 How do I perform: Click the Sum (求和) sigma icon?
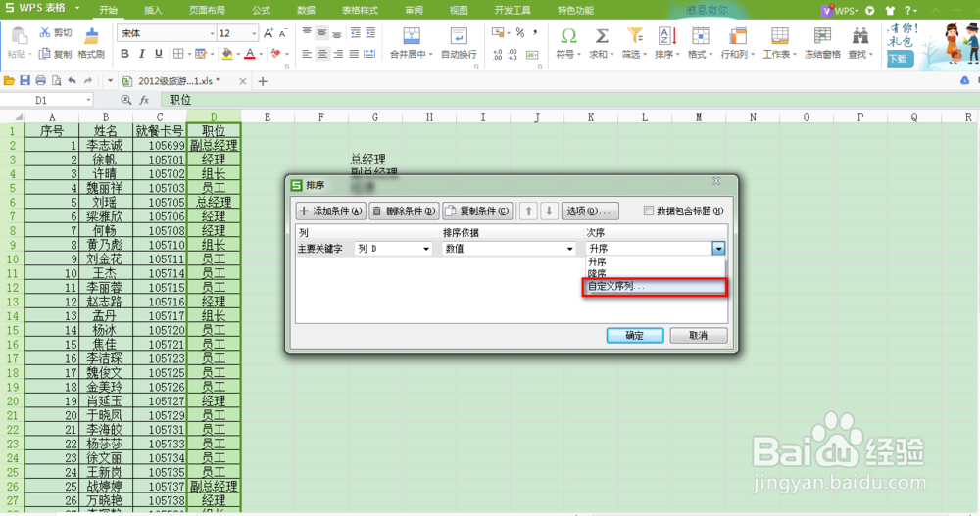click(602, 35)
